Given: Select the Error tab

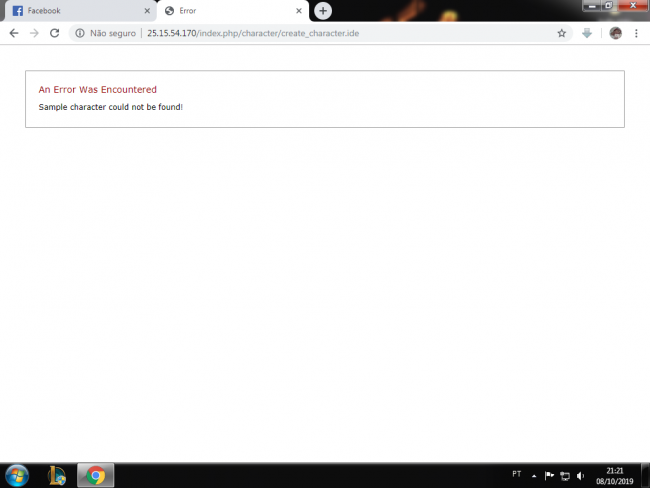Looking at the screenshot, I should [x=225, y=11].
